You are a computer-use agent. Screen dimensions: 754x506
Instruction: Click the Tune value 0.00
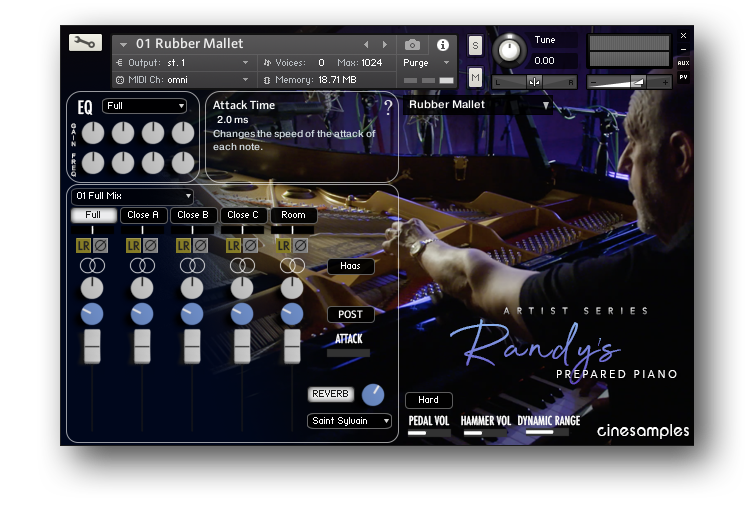click(544, 61)
